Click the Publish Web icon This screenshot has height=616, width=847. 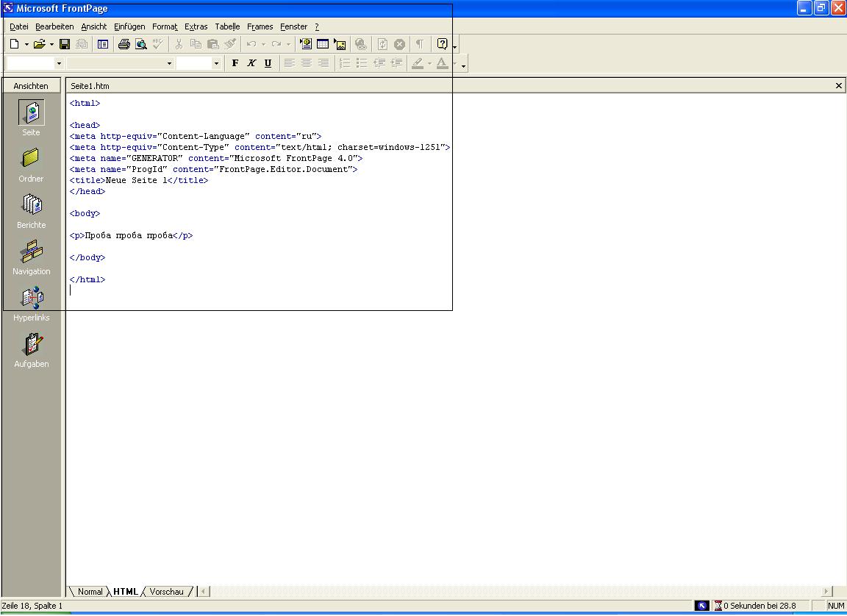[x=82, y=44]
